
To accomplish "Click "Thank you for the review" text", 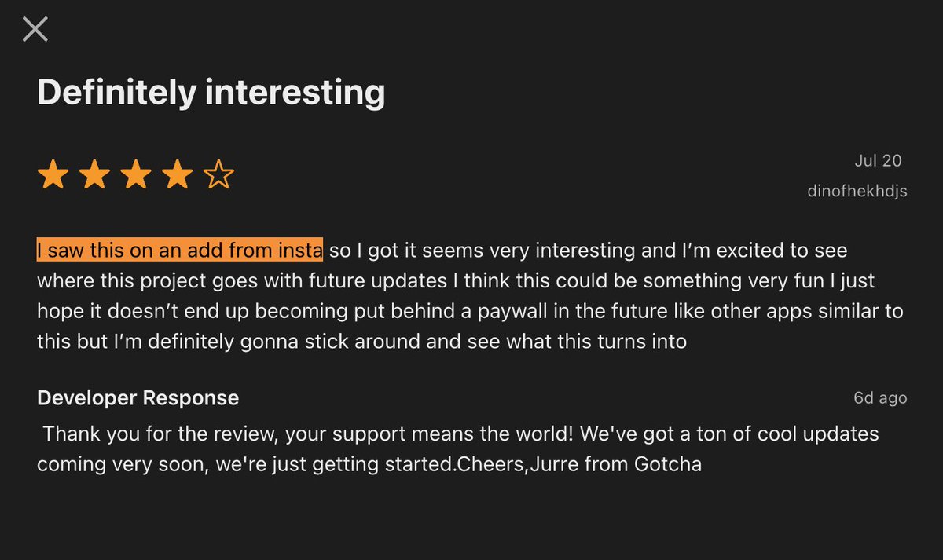I will [x=160, y=434].
